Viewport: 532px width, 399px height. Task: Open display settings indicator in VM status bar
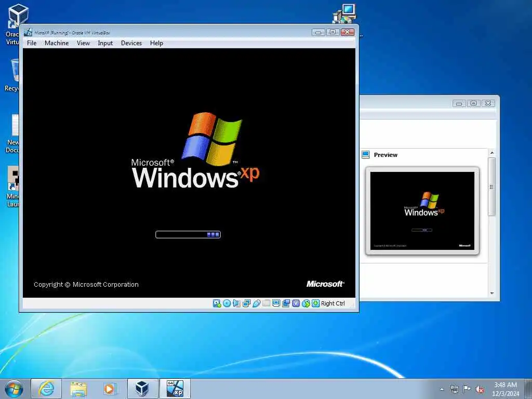[x=276, y=303]
